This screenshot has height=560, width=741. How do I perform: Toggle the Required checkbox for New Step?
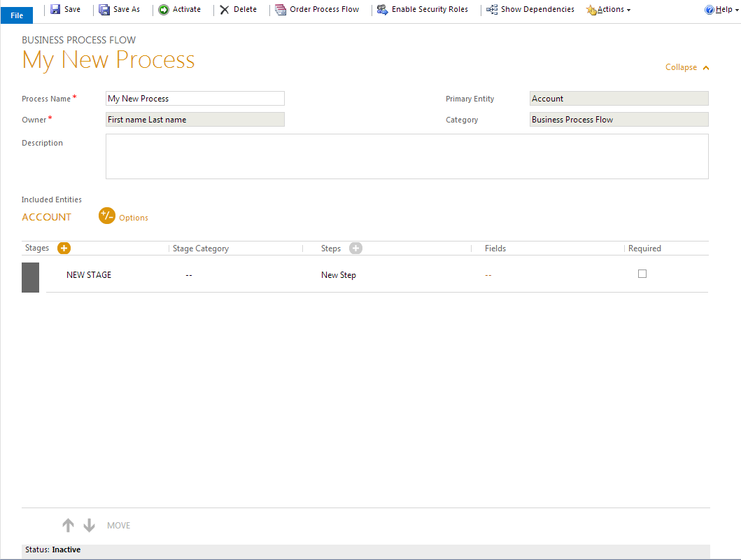642,274
